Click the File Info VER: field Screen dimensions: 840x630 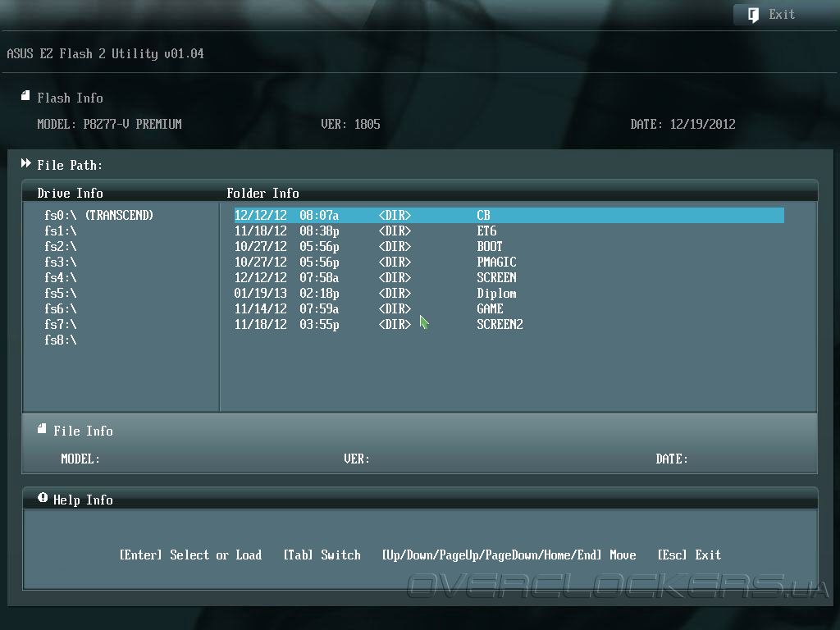tap(357, 459)
